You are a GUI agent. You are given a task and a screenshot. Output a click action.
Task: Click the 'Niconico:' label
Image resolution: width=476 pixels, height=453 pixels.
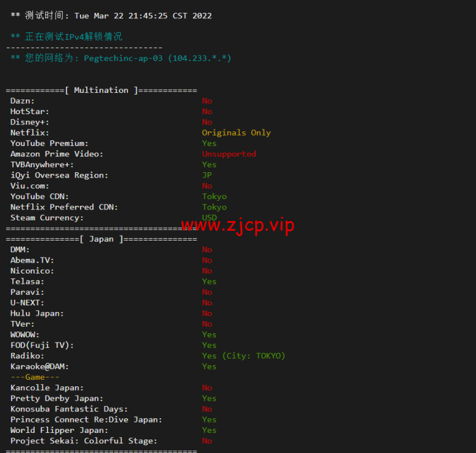[x=32, y=271]
